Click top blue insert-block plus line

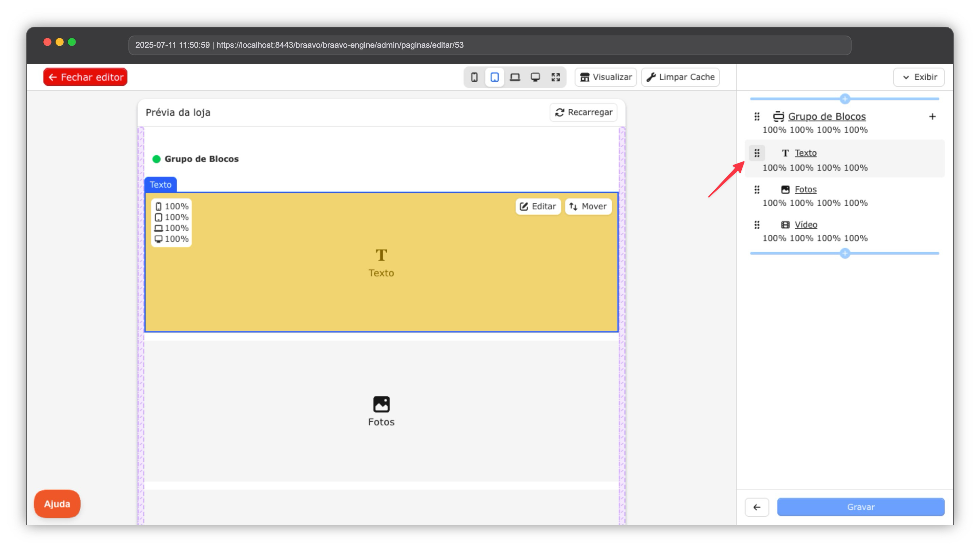[844, 99]
